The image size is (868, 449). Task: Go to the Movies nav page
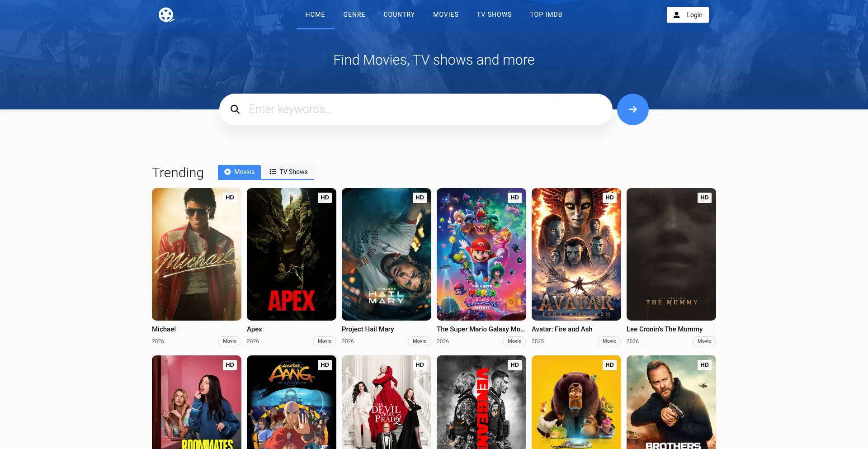446,14
